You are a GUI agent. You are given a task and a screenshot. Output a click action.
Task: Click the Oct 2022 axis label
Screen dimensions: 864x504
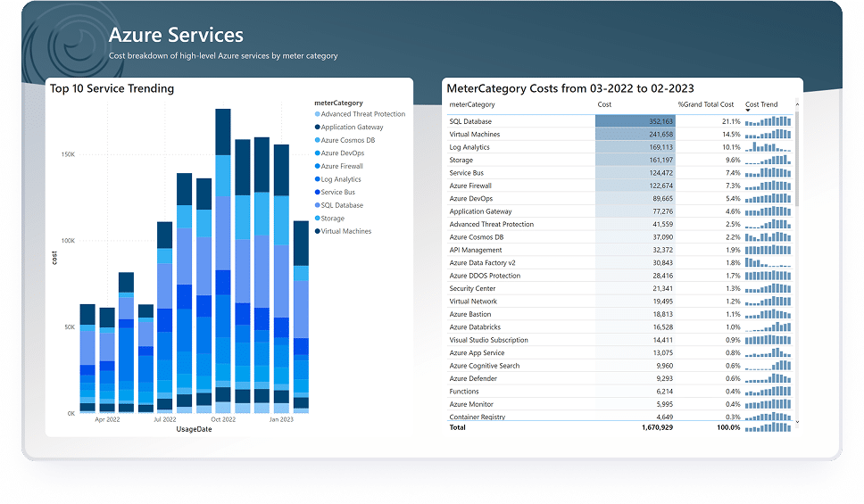coord(223,419)
